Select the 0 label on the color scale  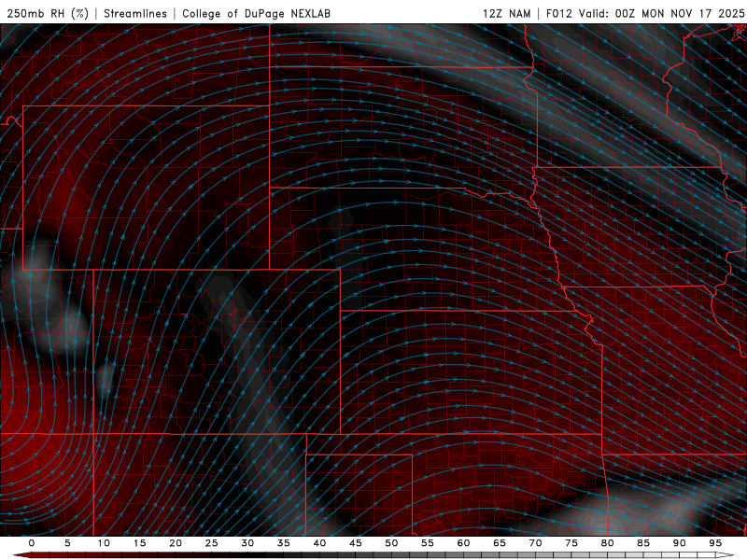pos(32,543)
